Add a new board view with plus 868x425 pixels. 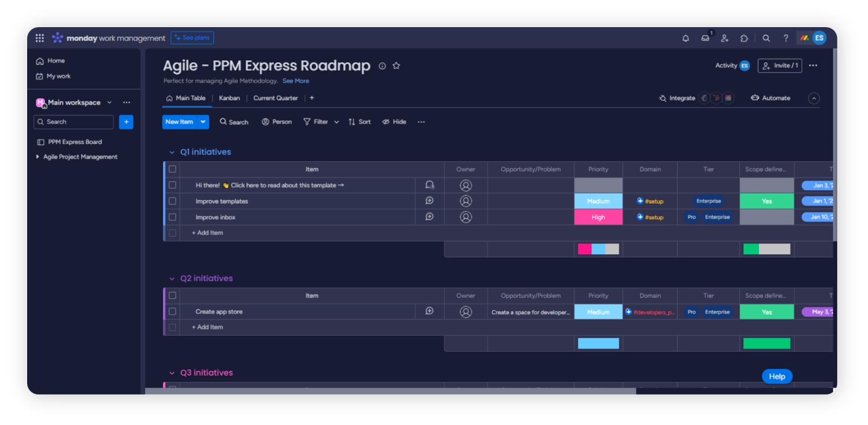pyautogui.click(x=312, y=98)
